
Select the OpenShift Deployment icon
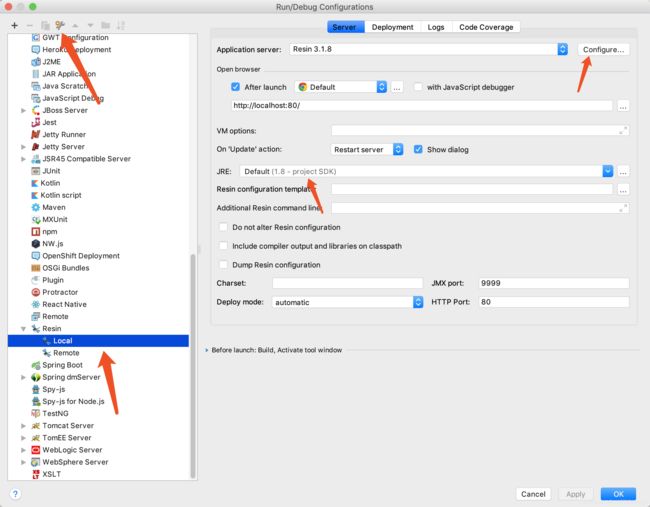tap(36, 256)
